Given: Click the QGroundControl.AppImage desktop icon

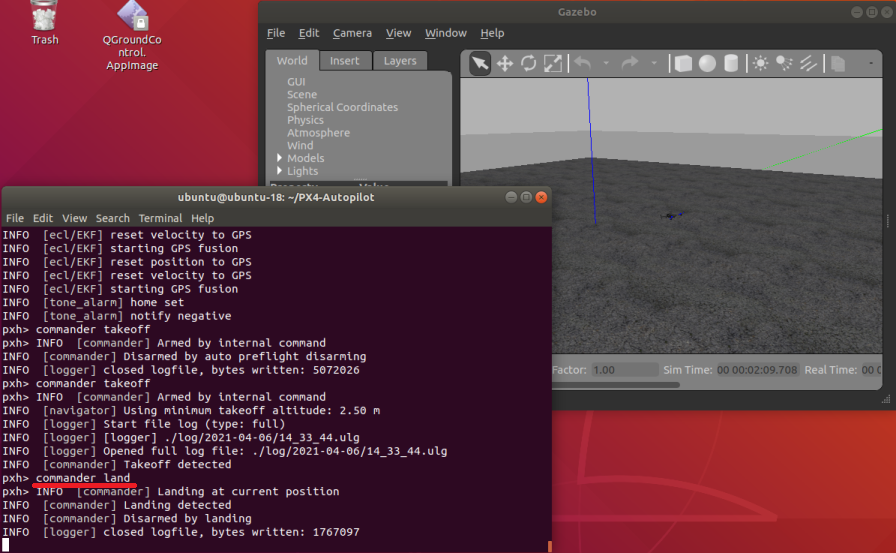Looking at the screenshot, I should pos(132,35).
